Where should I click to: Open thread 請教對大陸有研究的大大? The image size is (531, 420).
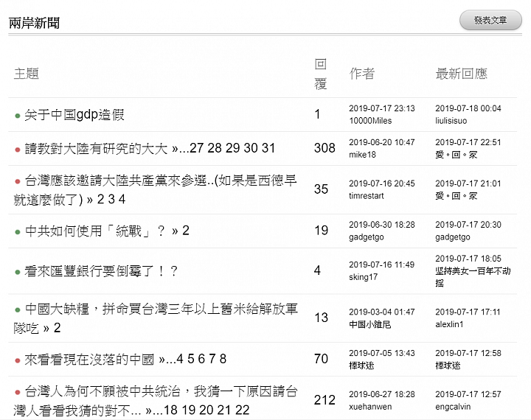96,148
